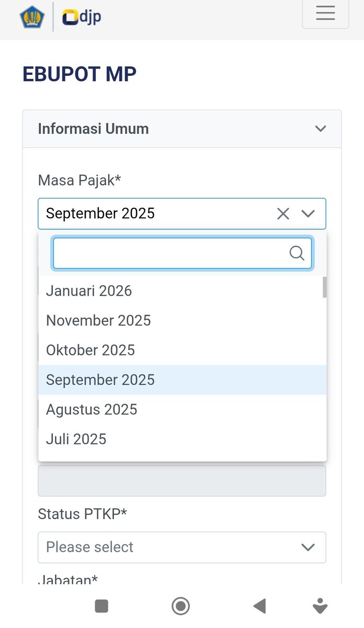Close the Masa Pajak dropdown arrow
This screenshot has width=364, height=628.
pyautogui.click(x=308, y=214)
